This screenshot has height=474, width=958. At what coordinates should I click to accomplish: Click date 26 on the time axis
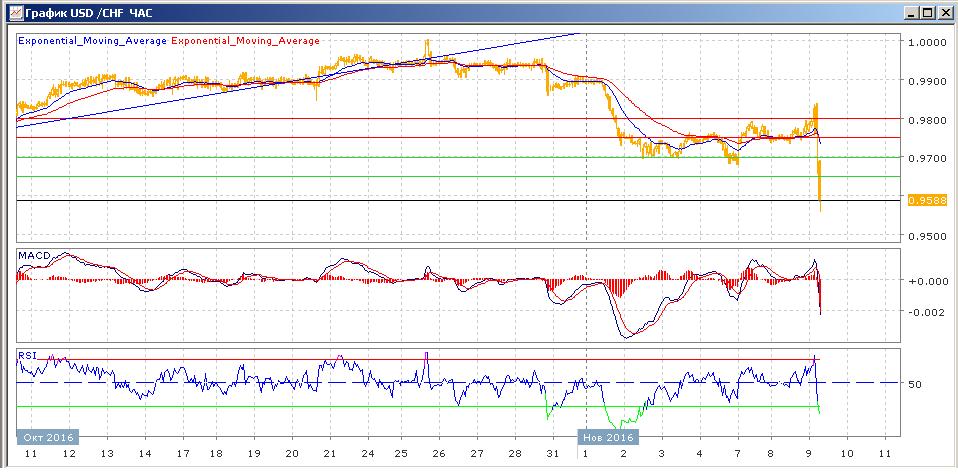tap(438, 454)
